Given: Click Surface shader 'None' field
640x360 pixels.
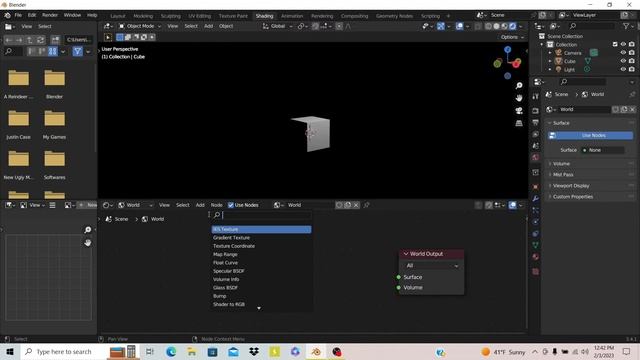Looking at the screenshot, I should coord(603,150).
